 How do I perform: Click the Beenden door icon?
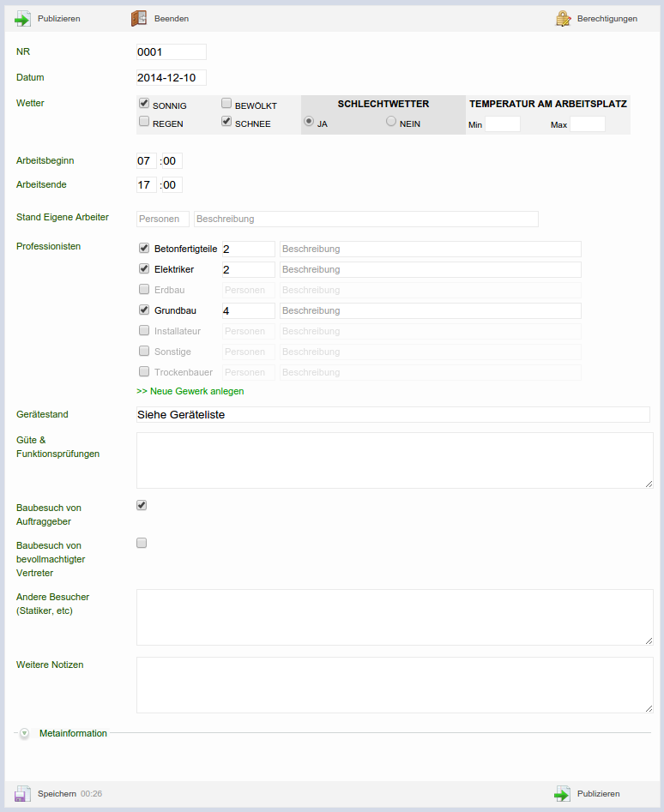tap(139, 18)
